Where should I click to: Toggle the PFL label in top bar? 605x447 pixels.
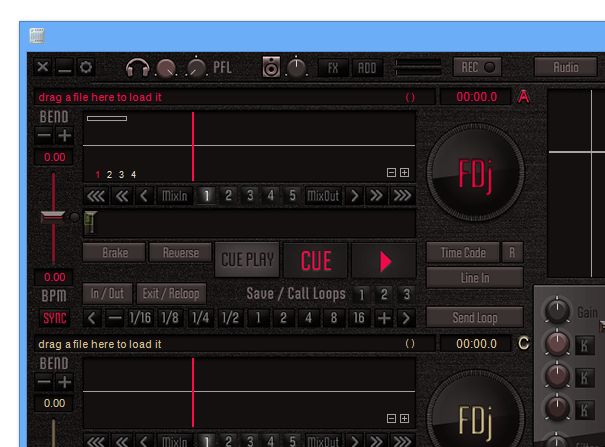222,67
